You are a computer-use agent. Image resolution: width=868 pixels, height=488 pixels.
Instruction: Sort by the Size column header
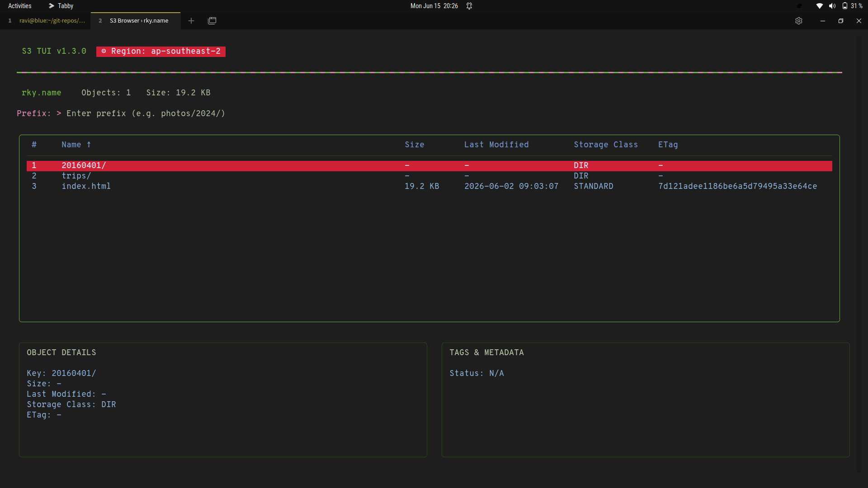coord(415,145)
